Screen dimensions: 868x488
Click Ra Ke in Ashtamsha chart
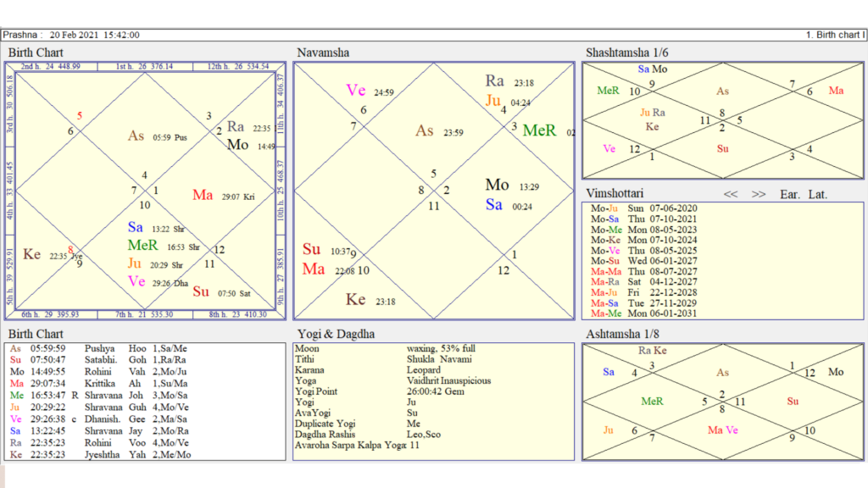pos(652,351)
